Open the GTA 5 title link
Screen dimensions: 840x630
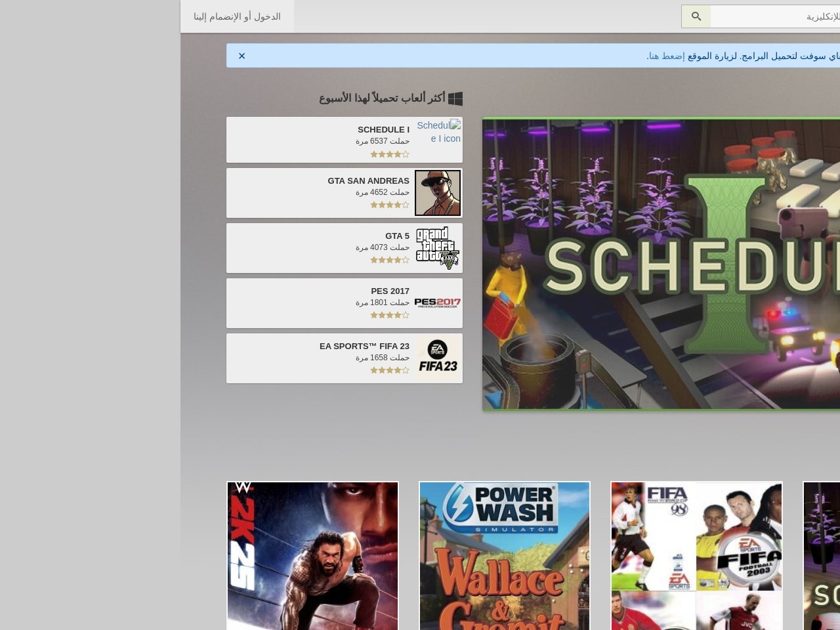pyautogui.click(x=397, y=236)
